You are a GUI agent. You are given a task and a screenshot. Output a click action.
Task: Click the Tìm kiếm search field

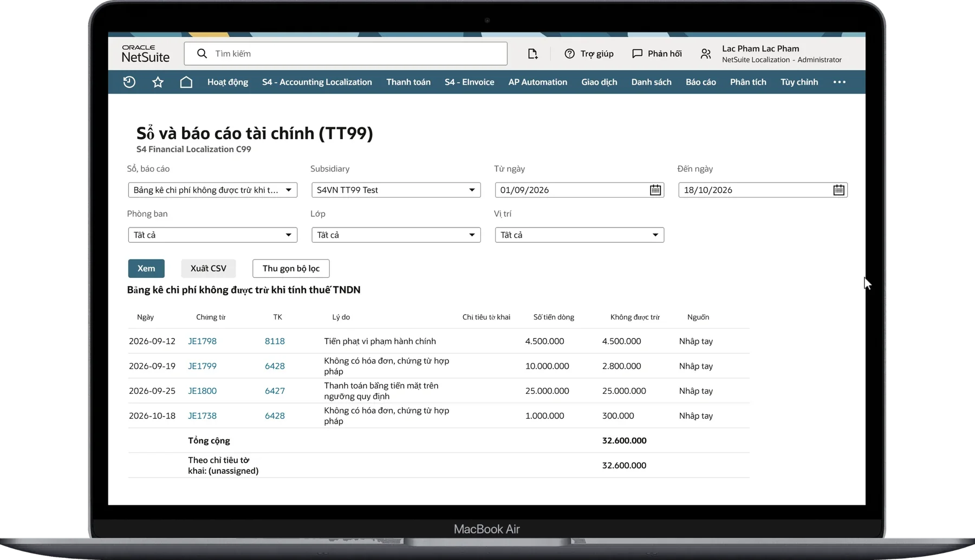(346, 54)
